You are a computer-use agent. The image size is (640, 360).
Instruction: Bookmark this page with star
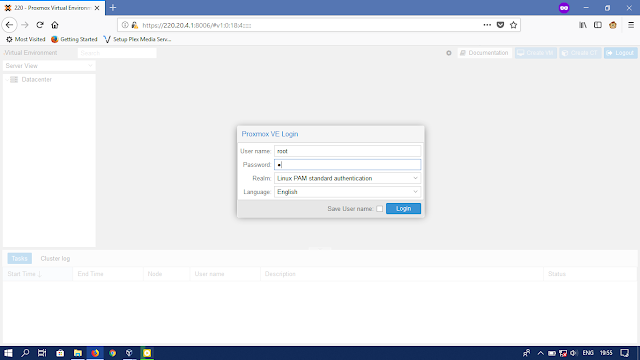pos(513,25)
